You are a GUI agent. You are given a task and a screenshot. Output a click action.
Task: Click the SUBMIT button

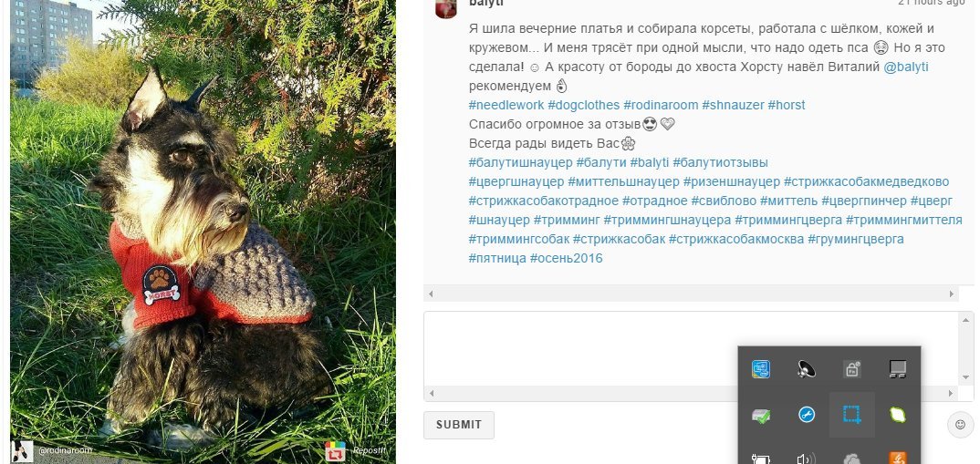(x=459, y=425)
